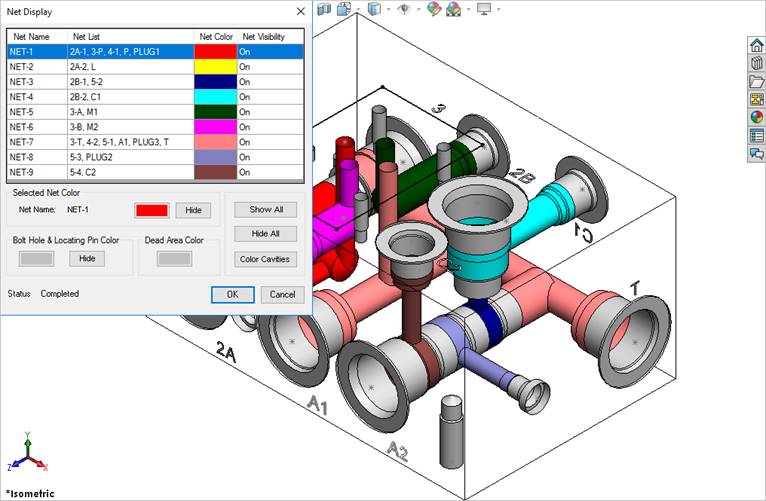Expand the Hide/Show Items eye dropdown
The height and width of the screenshot is (501, 766).
click(x=416, y=9)
